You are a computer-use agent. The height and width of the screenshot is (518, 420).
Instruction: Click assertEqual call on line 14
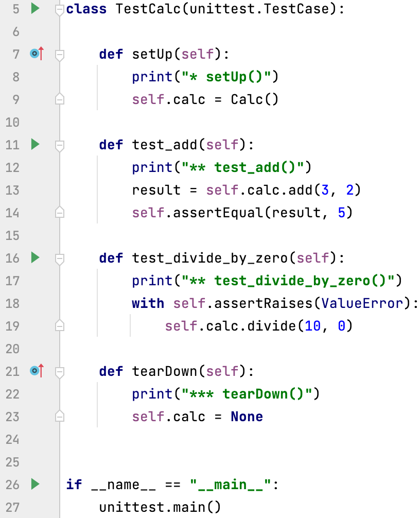[x=218, y=213]
